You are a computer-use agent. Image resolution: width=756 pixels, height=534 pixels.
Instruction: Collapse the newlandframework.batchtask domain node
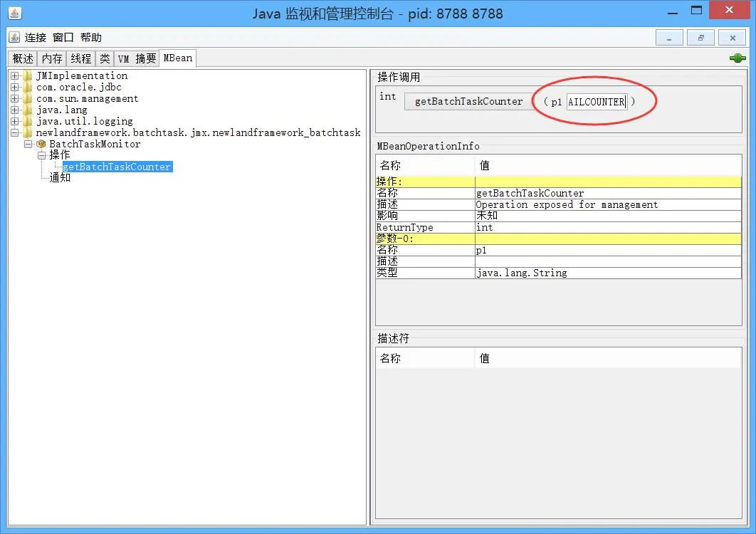(x=15, y=132)
